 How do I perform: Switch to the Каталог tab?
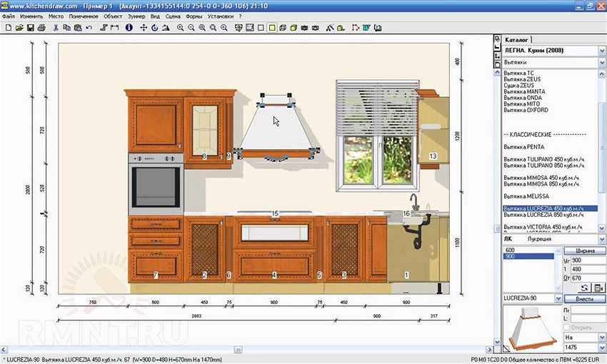click(517, 39)
